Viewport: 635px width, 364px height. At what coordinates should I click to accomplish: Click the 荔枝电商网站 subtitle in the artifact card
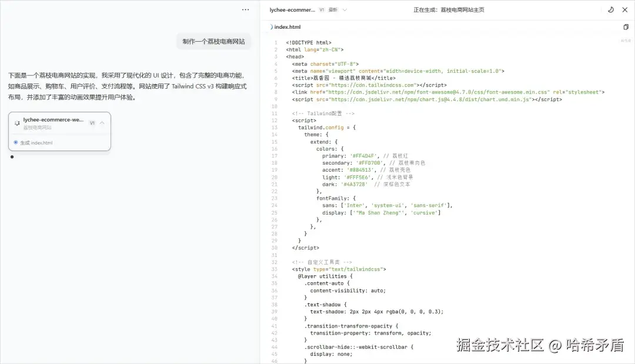pyautogui.click(x=37, y=128)
